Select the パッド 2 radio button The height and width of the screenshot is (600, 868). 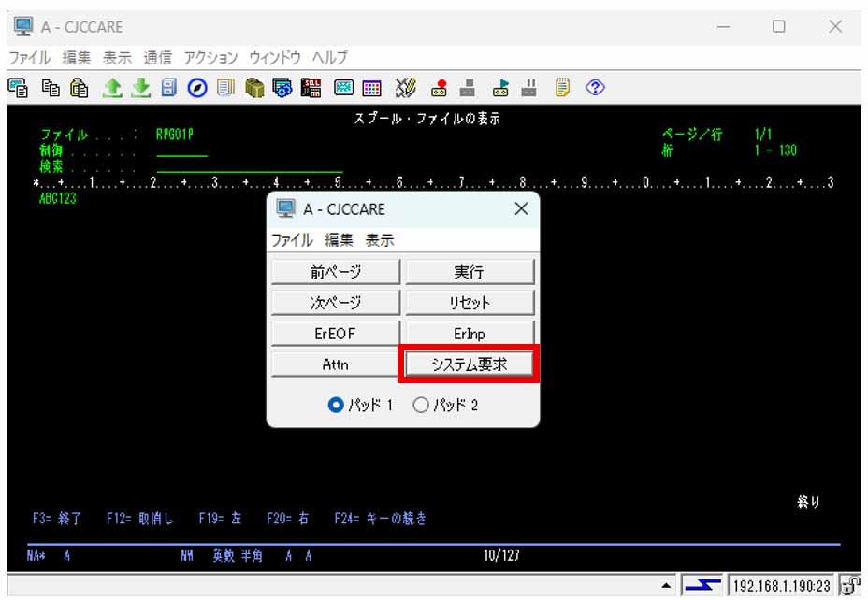pyautogui.click(x=421, y=406)
